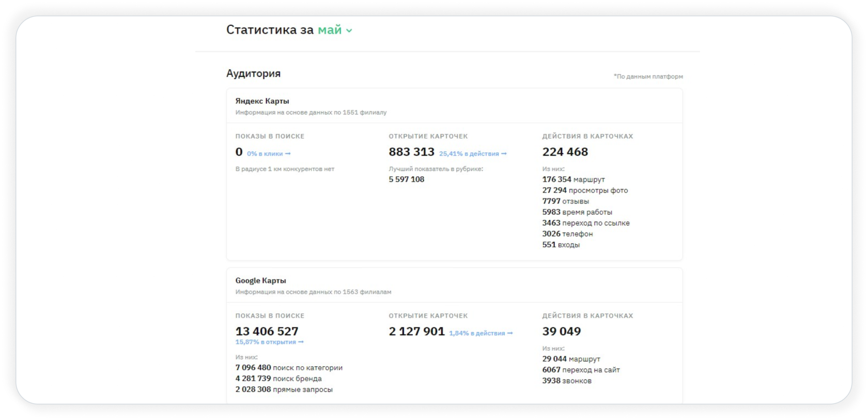Click the chevron next to май

(x=349, y=31)
